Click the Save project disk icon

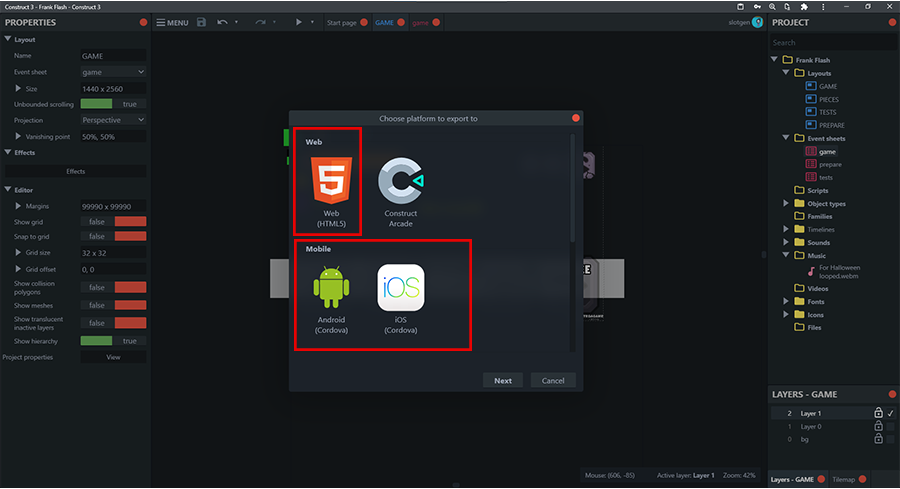tap(201, 22)
